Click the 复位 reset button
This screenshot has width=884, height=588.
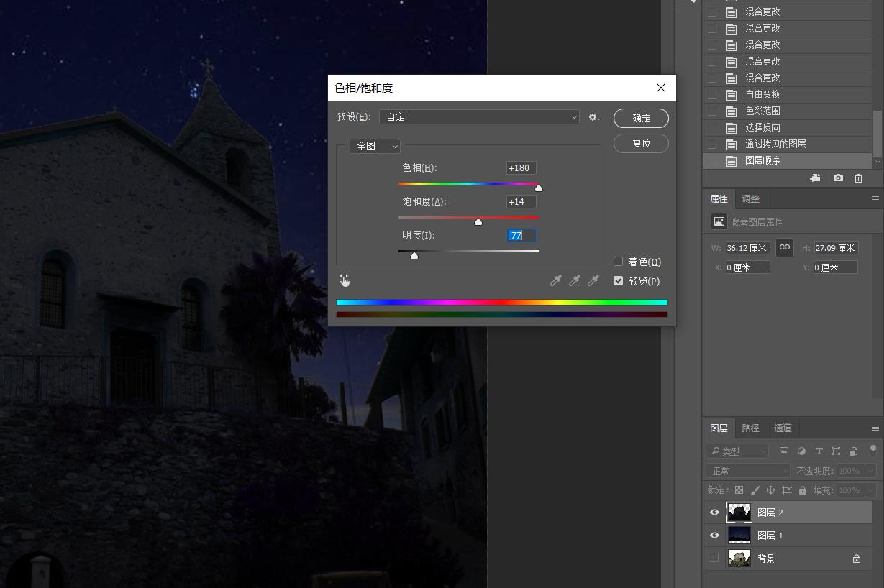point(641,143)
